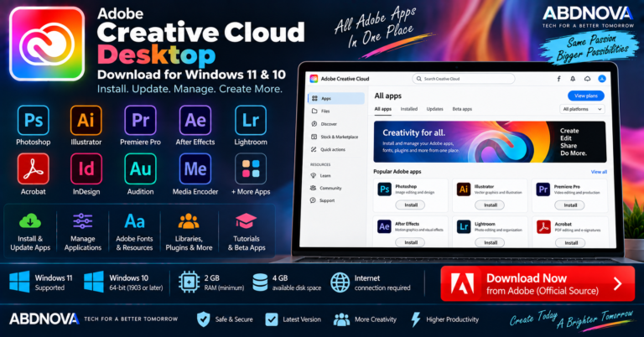
Task: Click the Acrobat icon in the app card
Action: coord(543,226)
